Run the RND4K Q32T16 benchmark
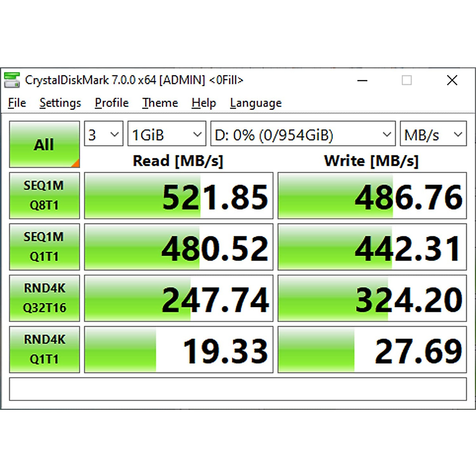Image resolution: width=476 pixels, height=476 pixels. 44,298
